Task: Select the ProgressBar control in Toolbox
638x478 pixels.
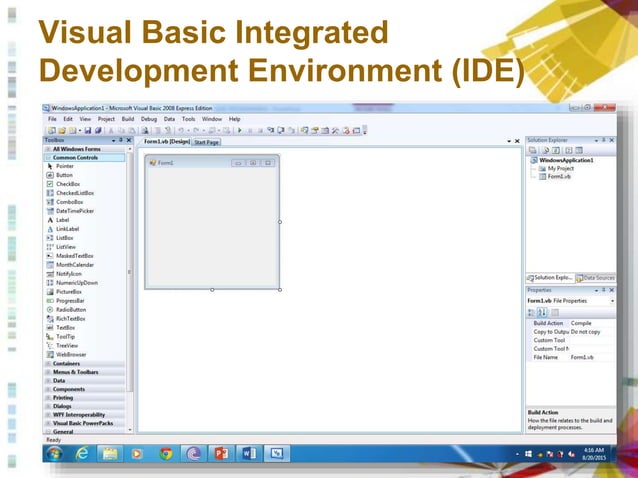Action: tap(70, 300)
